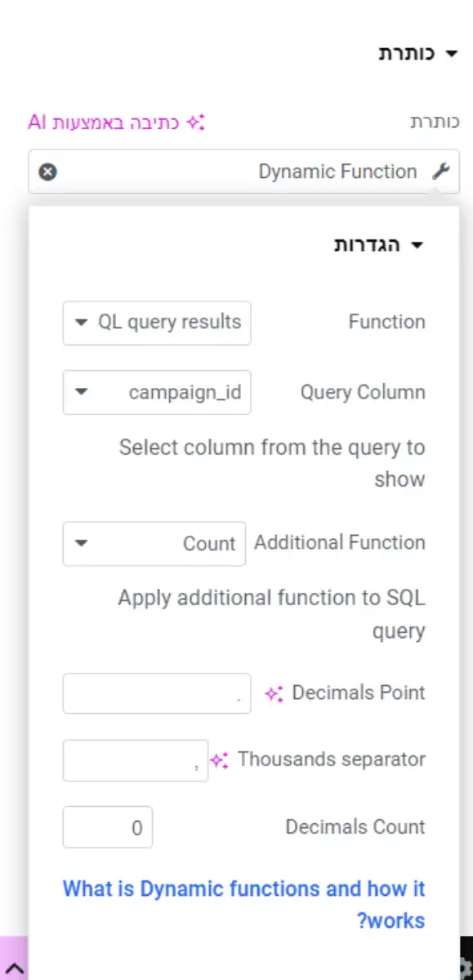Clear the Dynamic Function tag with X icon
The width and height of the screenshot is (473, 980).
pyautogui.click(x=48, y=171)
